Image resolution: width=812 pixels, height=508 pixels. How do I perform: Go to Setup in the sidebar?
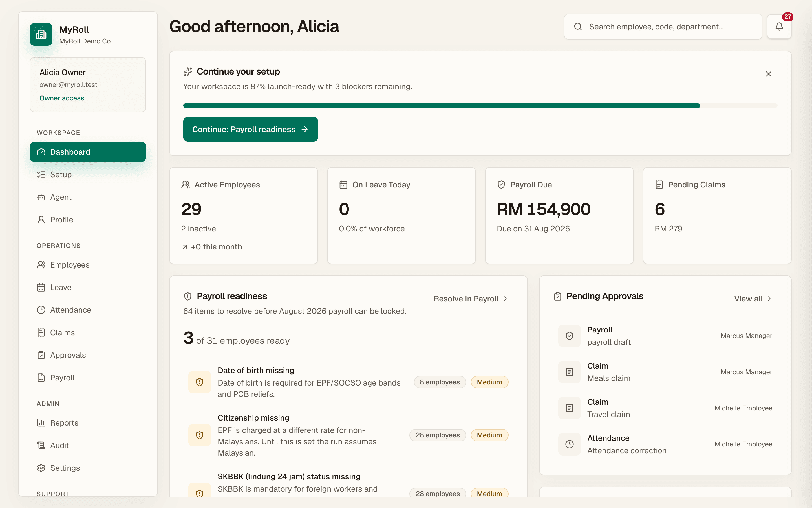click(88, 174)
